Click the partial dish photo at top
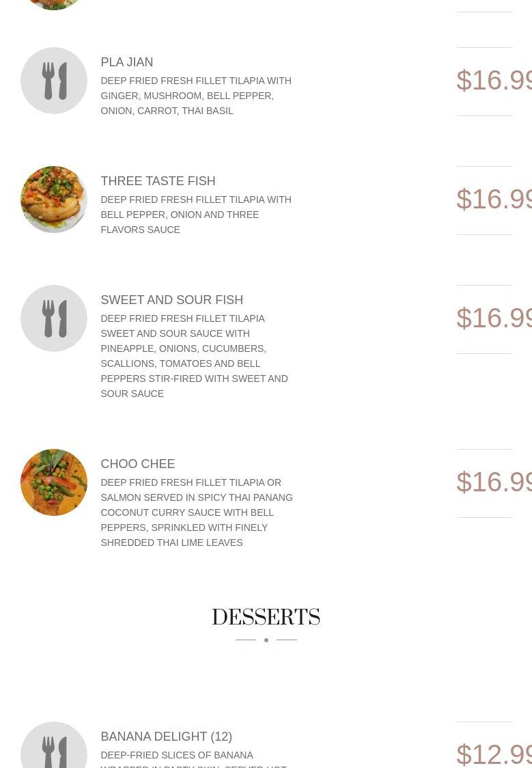The width and height of the screenshot is (532, 768). (54, 4)
